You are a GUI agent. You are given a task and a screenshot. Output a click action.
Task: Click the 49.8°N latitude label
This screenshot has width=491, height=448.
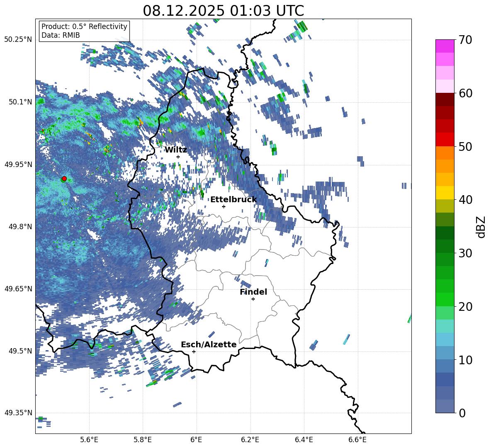(20, 226)
